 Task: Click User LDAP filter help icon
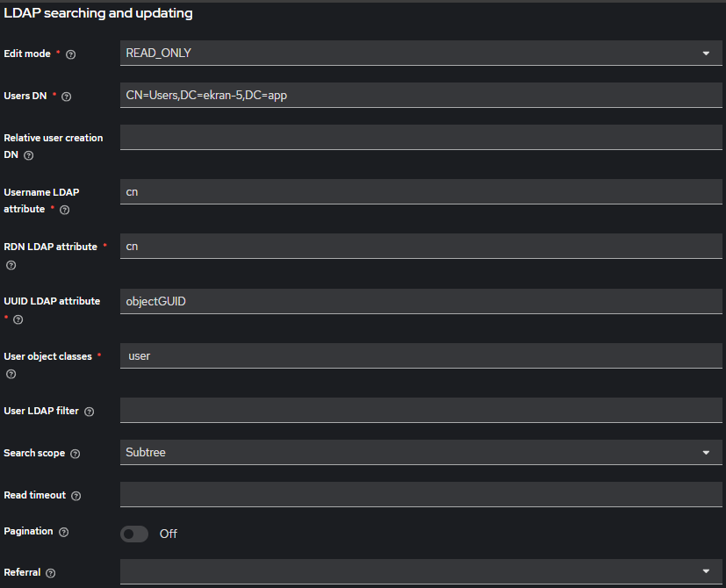pyautogui.click(x=89, y=412)
